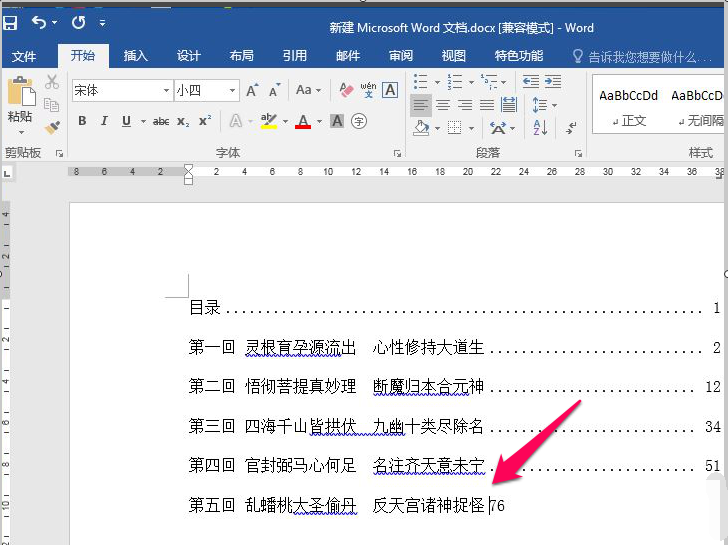Click the Text Effects outlined A icon
This screenshot has width=728, height=545.
[236, 121]
